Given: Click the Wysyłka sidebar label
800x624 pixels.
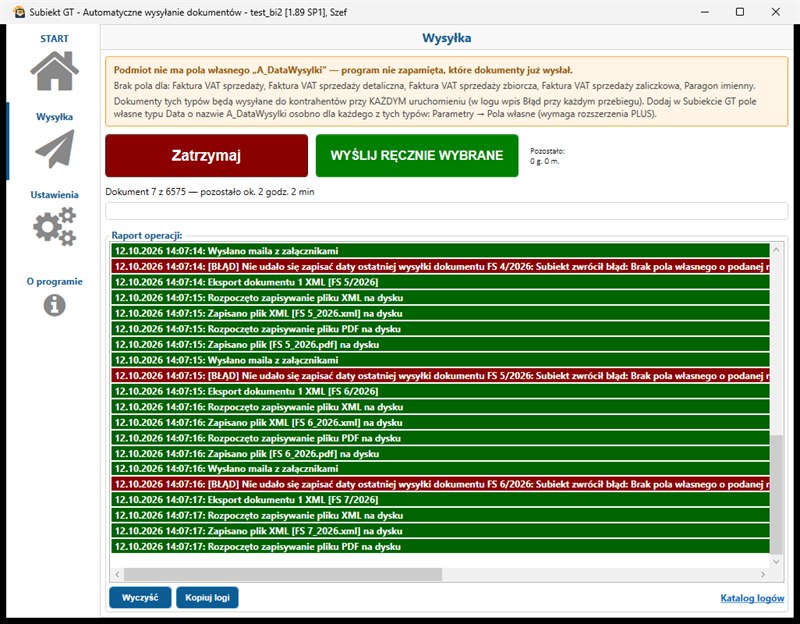Looking at the screenshot, I should click(x=55, y=117).
